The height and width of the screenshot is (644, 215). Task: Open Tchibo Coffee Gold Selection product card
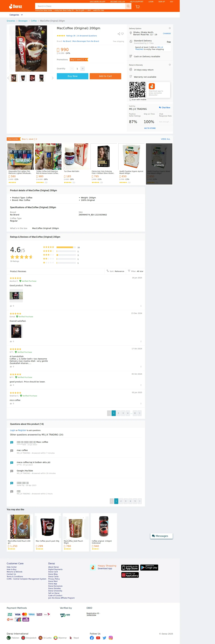click(x=48, y=164)
